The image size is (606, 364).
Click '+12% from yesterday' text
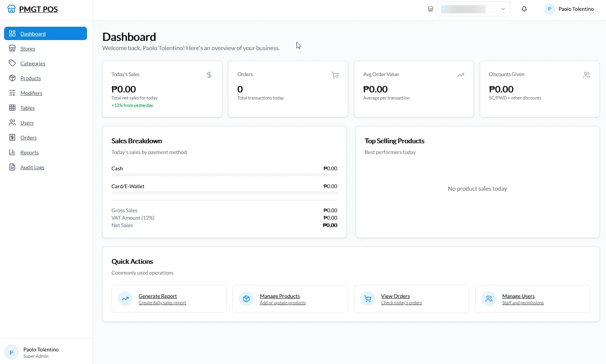point(132,105)
